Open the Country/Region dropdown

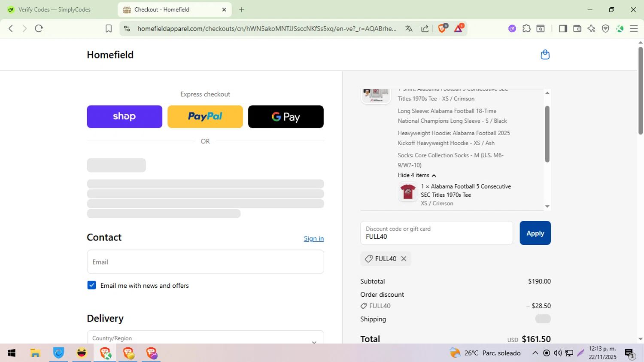(x=205, y=338)
